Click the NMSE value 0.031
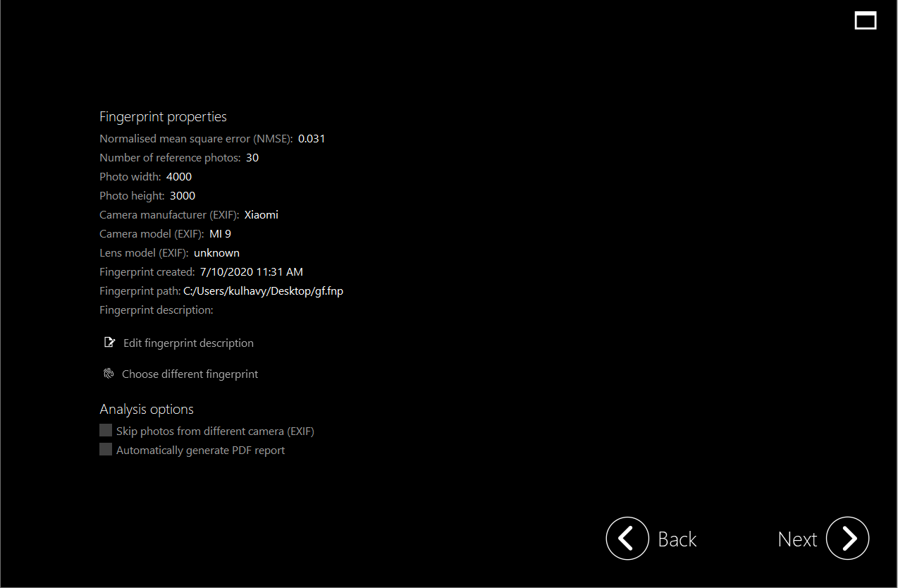 click(312, 138)
